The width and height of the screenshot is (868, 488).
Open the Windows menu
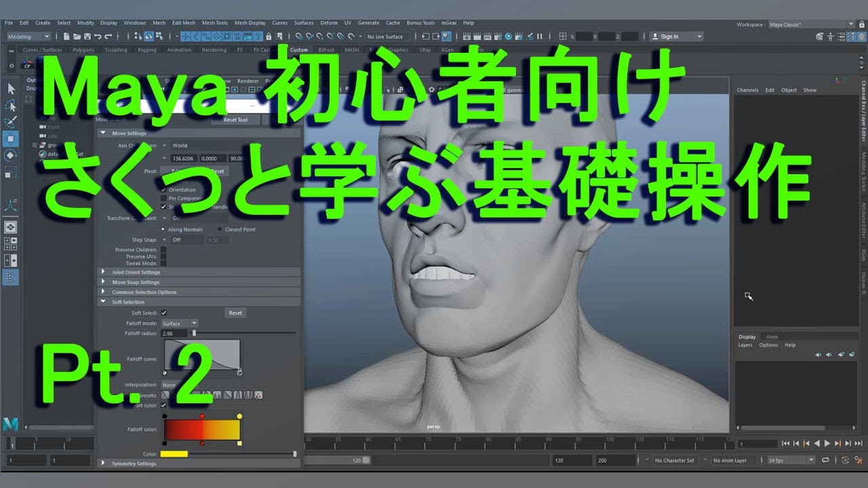[x=135, y=23]
